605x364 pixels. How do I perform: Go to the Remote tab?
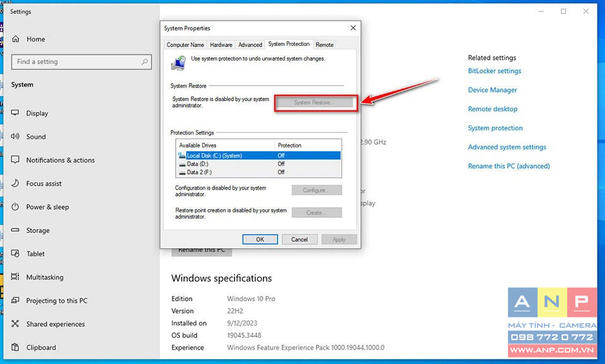[x=325, y=45]
